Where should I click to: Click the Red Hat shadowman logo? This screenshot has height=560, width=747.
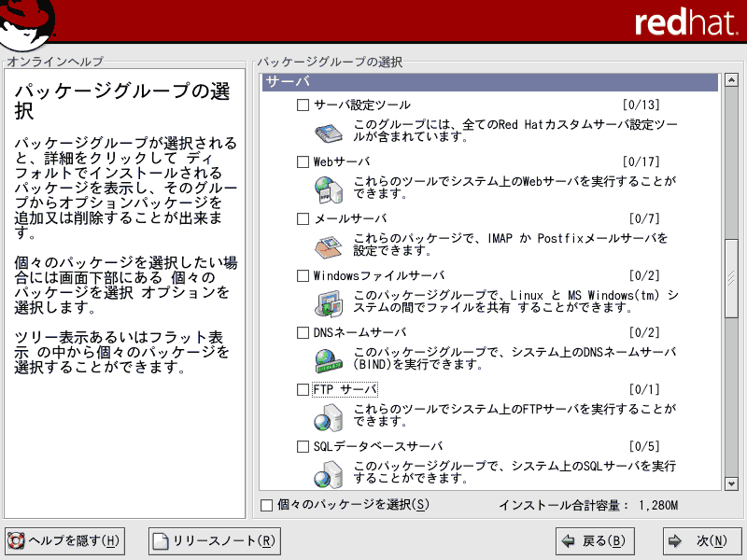pos(27,24)
